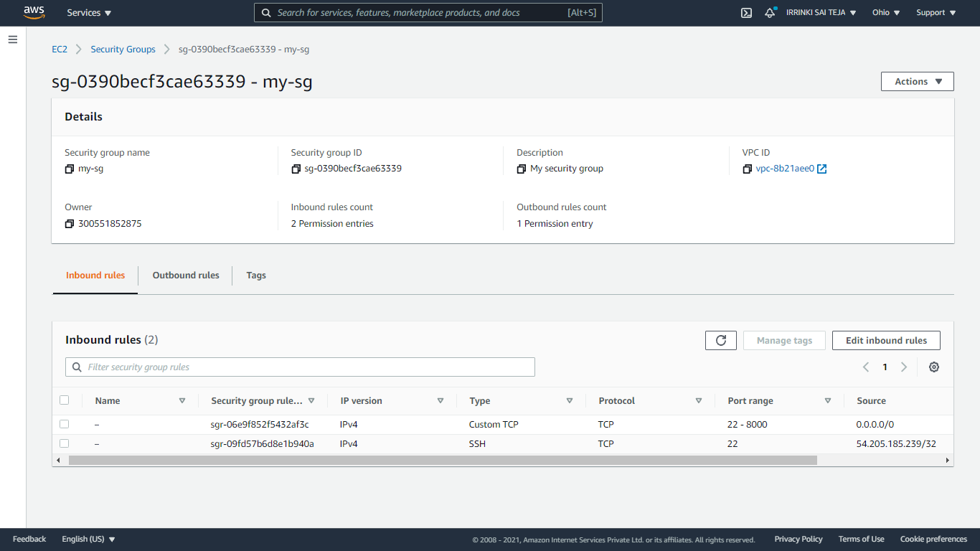This screenshot has height=551, width=980.
Task: Click 1 Permission entry text
Action: click(555, 224)
